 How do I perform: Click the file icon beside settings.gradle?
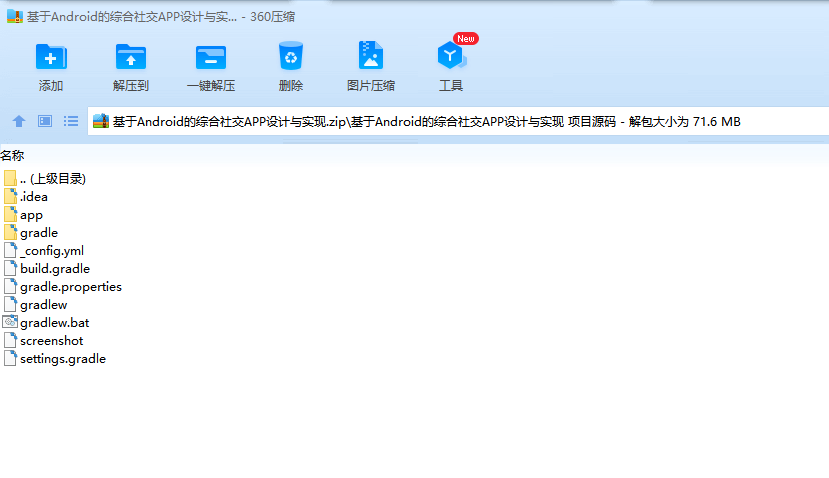point(10,358)
